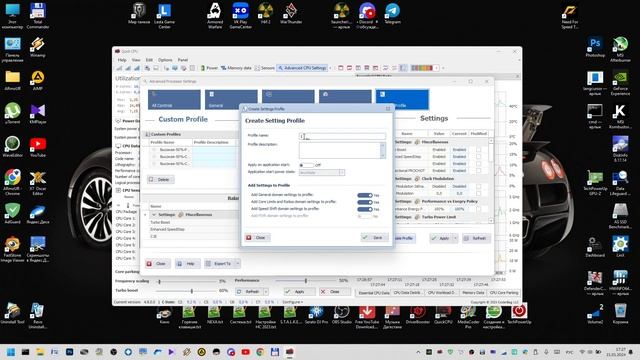Viewport: 640px width, 360px height.
Task: Open AdGuard desktop shortcut
Action: click(12, 214)
